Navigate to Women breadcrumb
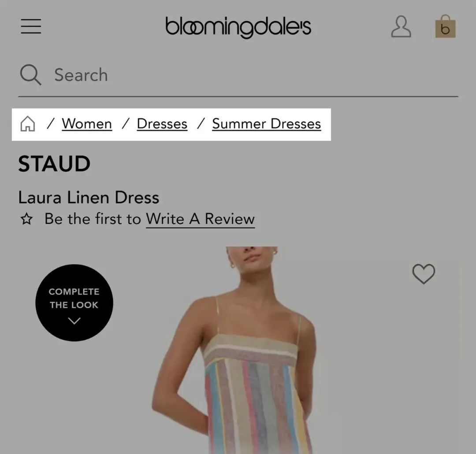Image resolution: width=476 pixels, height=454 pixels. (x=87, y=124)
